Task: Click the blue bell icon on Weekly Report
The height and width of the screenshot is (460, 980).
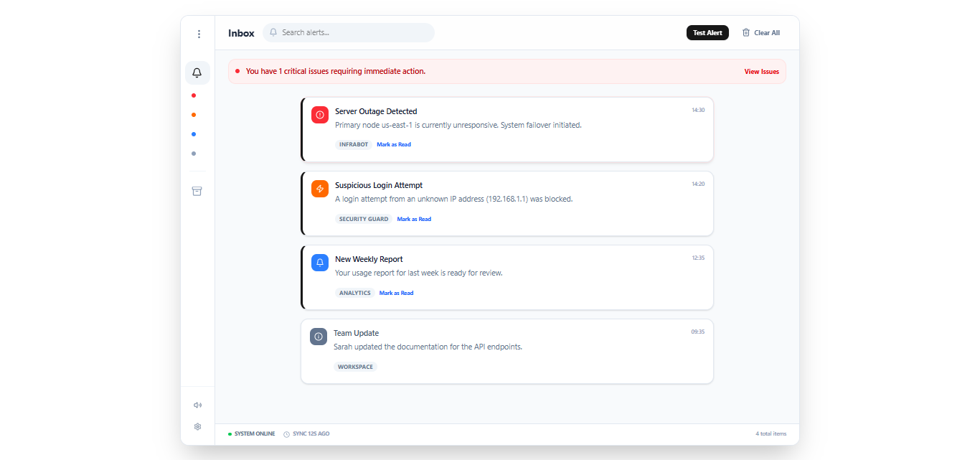Action: tap(320, 263)
